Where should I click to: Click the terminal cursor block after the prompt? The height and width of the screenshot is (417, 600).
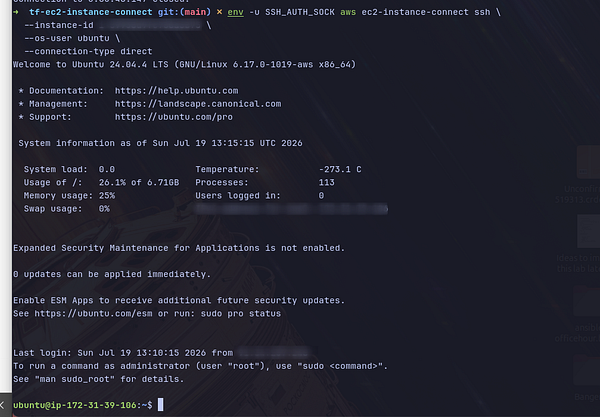[x=161, y=405]
